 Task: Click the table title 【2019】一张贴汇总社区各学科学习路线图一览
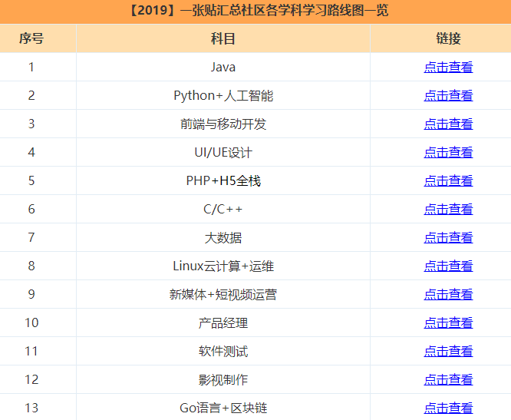[258, 11]
